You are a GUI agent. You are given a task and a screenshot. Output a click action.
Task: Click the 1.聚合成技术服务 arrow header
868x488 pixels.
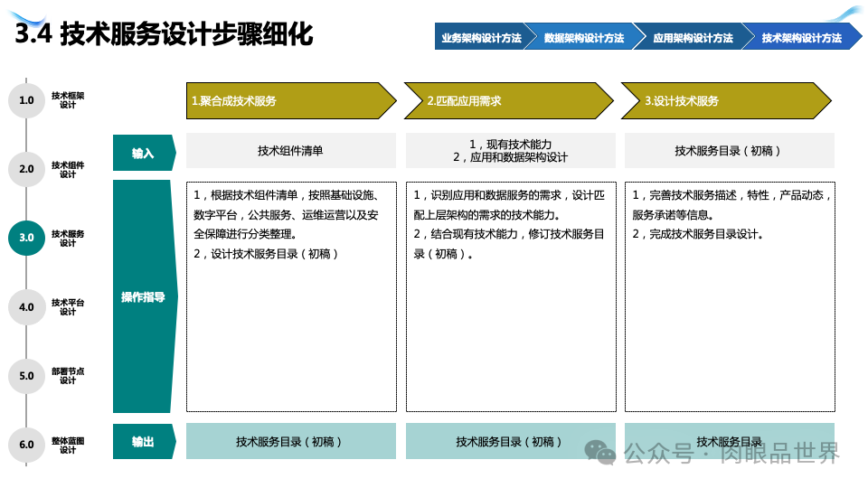pyautogui.click(x=291, y=100)
